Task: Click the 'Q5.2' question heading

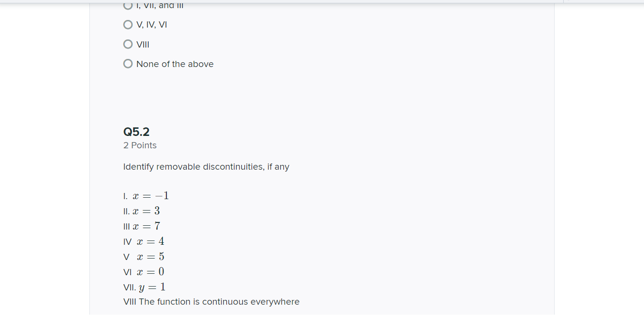Action: [136, 132]
